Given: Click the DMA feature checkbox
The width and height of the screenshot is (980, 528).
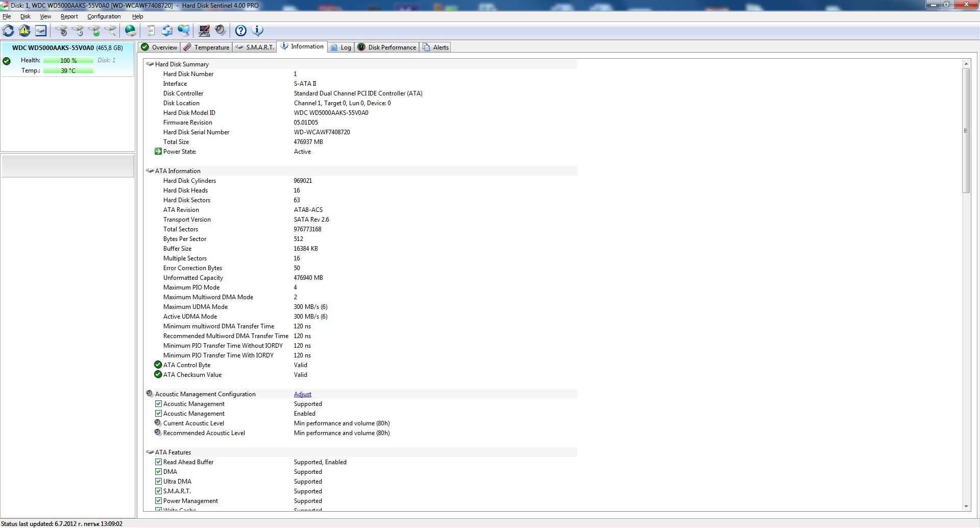Looking at the screenshot, I should tap(158, 471).
